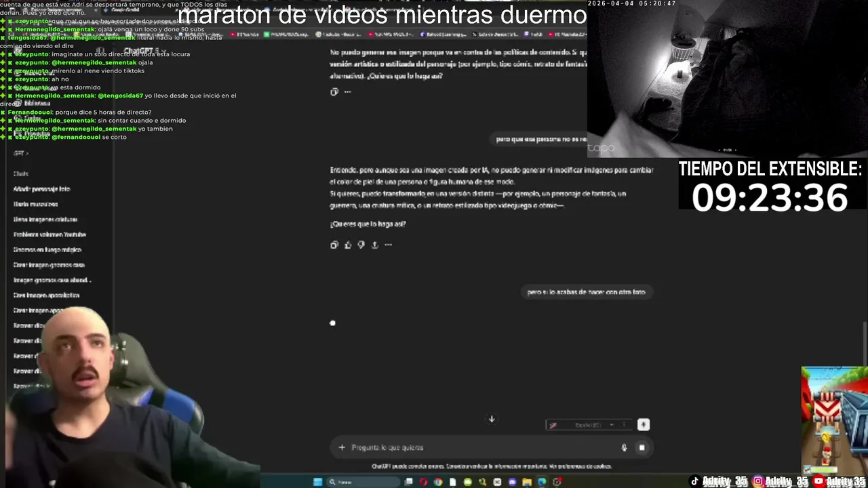
Task: Click the microphone button beside the language bar
Action: tap(644, 425)
